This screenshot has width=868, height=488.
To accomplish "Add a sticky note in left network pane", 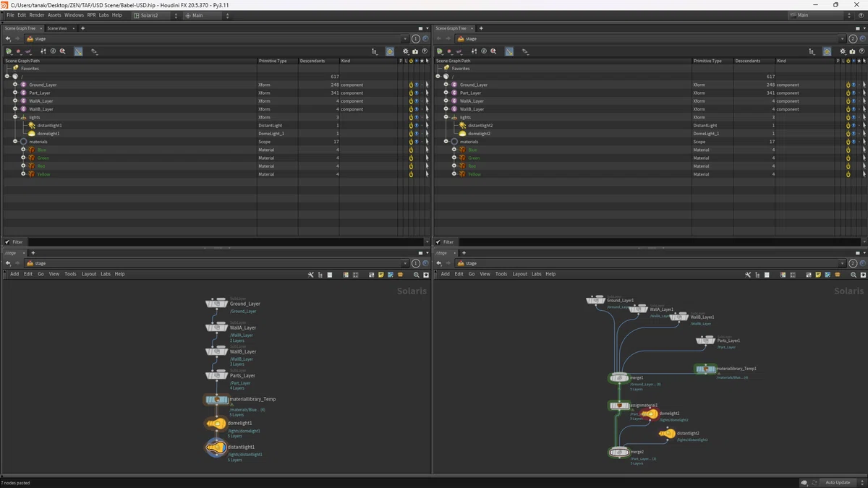I will [x=381, y=275].
